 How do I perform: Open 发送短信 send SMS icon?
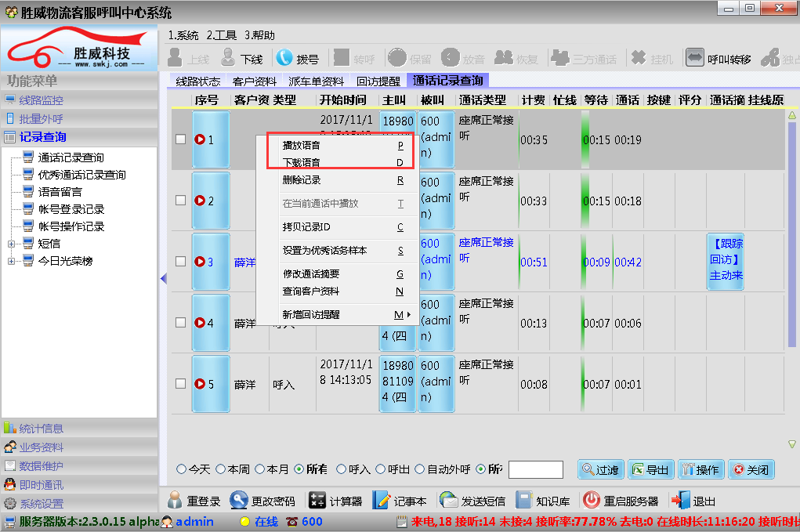[449, 501]
